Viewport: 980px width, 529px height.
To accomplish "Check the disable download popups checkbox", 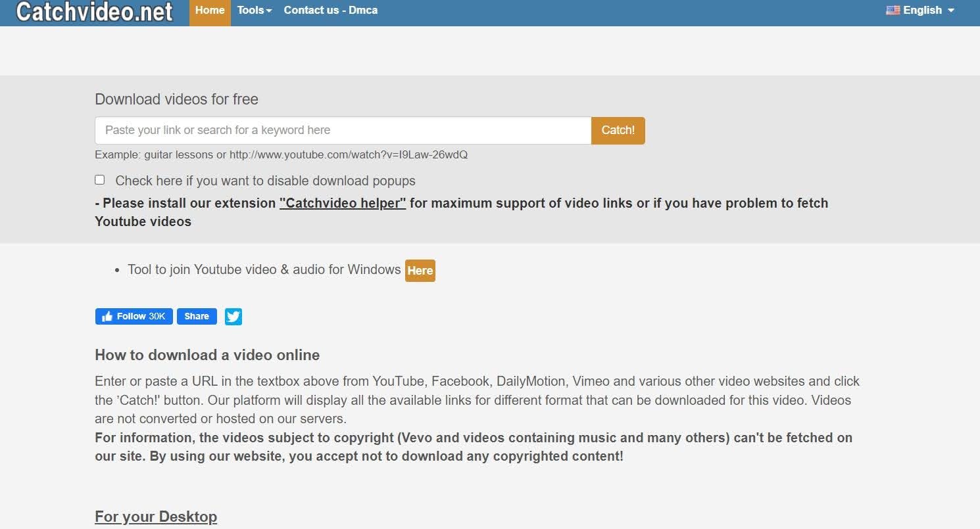I will tap(99, 179).
